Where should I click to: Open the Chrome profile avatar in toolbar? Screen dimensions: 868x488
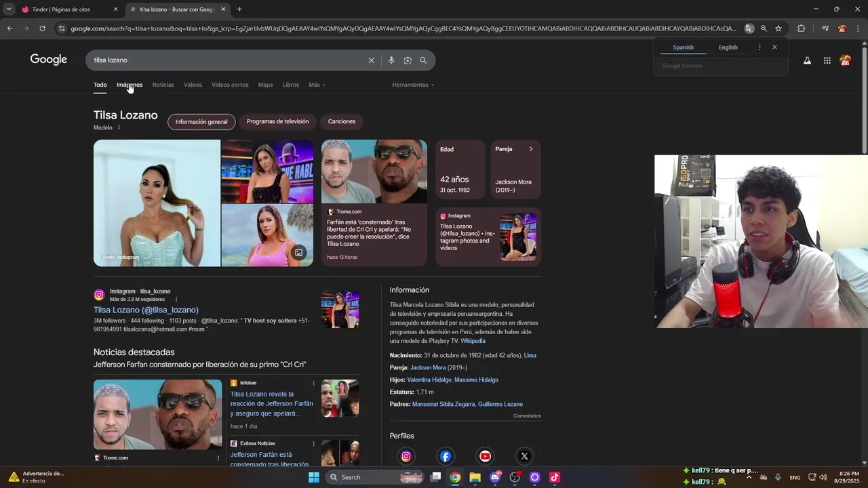coord(842,28)
